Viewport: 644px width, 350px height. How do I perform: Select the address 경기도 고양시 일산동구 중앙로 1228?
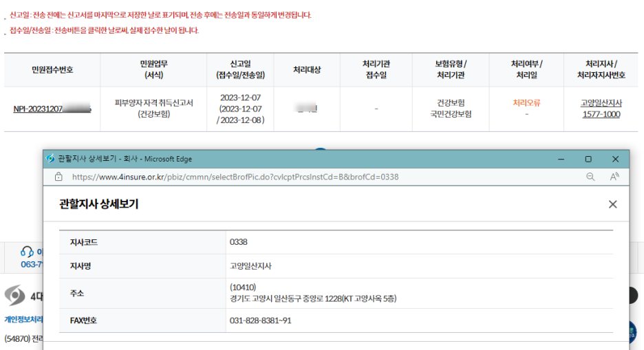tap(313, 298)
